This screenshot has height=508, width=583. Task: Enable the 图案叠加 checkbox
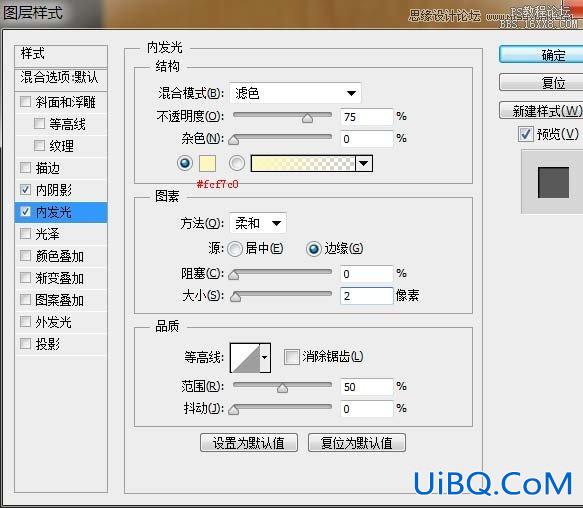tap(25, 299)
